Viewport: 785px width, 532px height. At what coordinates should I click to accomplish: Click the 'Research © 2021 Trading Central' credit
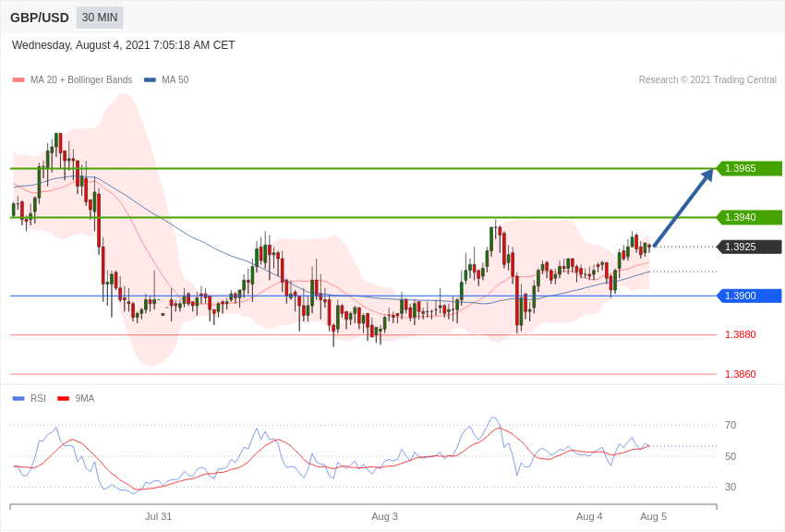coord(707,79)
